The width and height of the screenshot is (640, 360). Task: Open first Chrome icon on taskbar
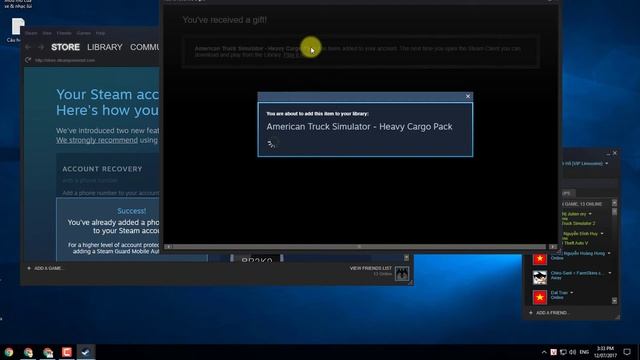(x=9, y=352)
